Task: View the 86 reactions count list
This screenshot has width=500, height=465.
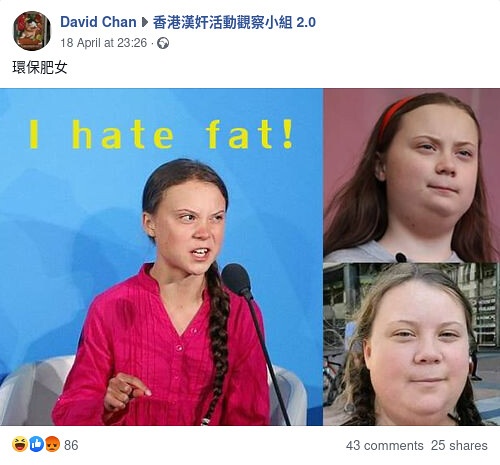Action: [x=71, y=445]
